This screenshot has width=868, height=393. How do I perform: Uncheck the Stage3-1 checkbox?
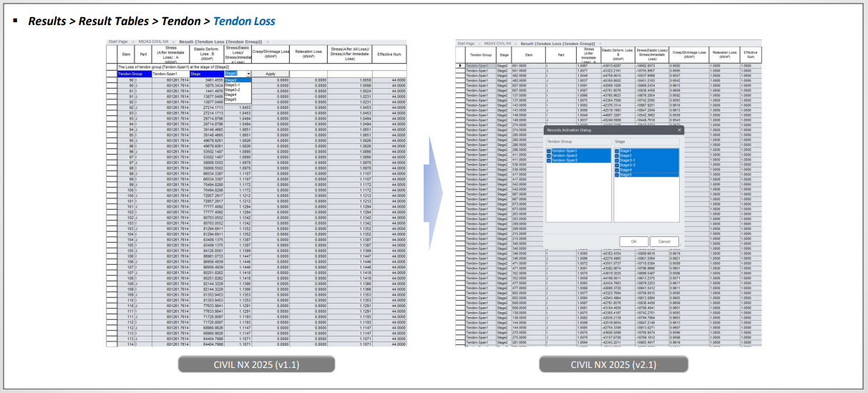click(x=616, y=160)
